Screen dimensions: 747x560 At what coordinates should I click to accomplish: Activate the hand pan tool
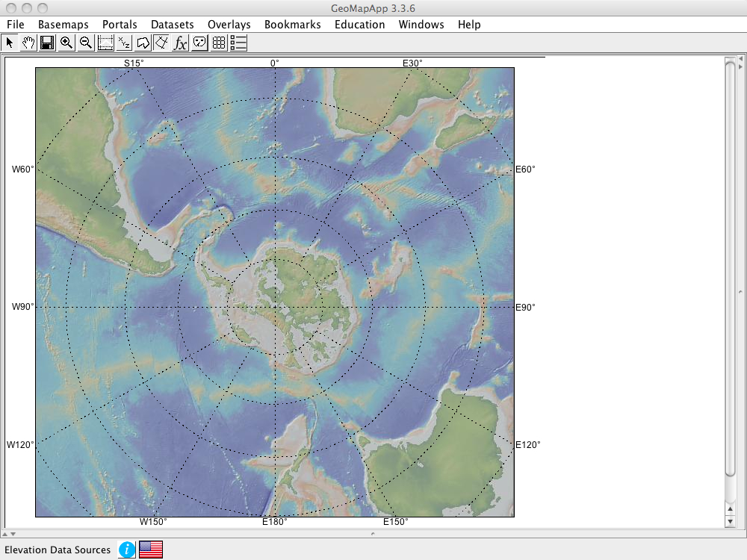click(28, 43)
